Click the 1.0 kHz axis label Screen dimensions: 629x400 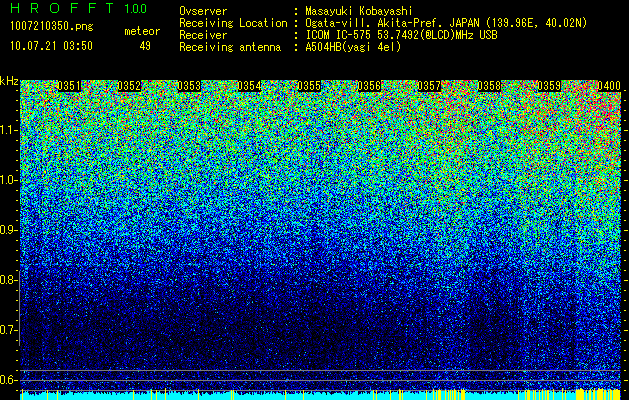[x=8, y=180]
